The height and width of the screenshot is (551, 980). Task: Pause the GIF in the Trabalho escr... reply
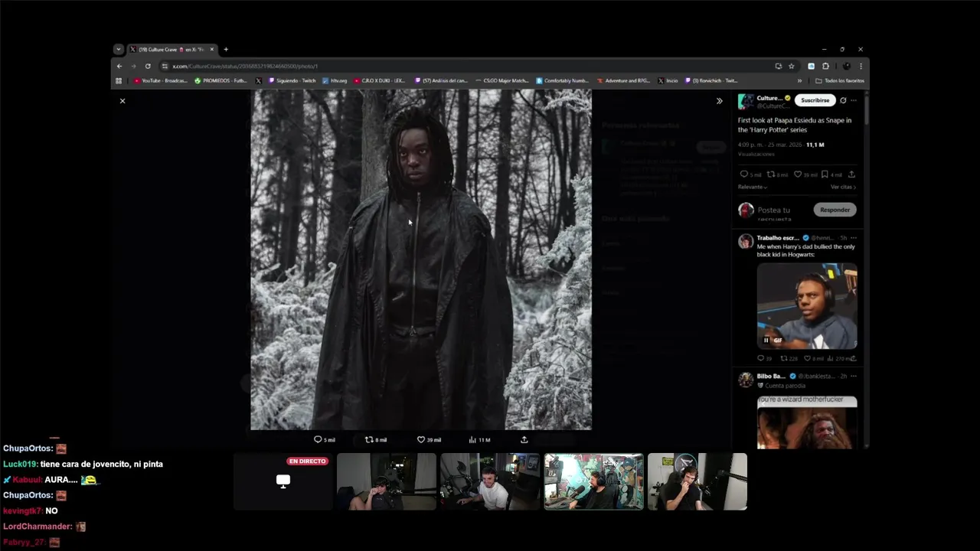[766, 340]
